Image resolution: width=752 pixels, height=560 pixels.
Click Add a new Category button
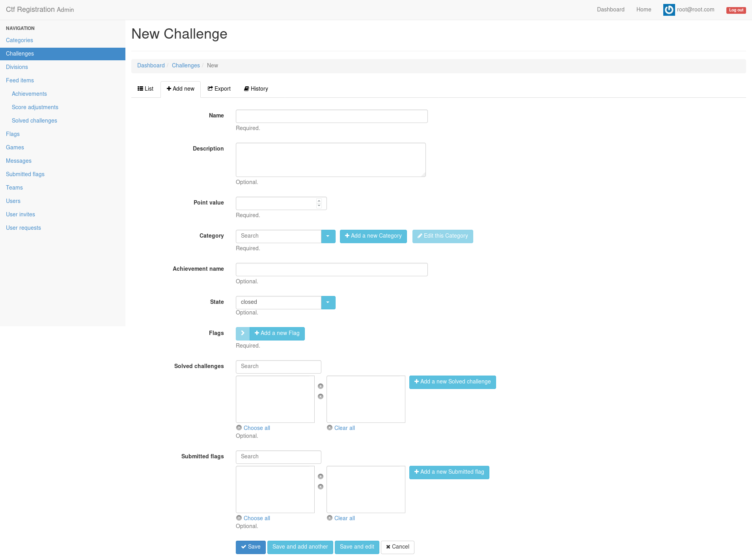coord(373,236)
